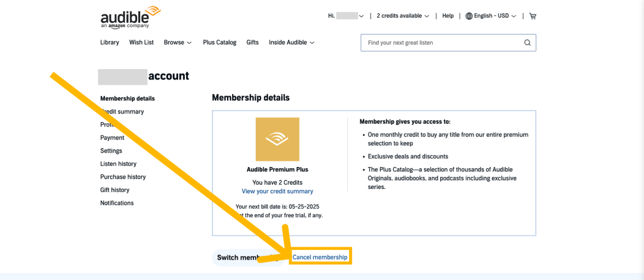Open the 2 credits available dropdown
This screenshot has height=280, width=644.
(x=402, y=16)
